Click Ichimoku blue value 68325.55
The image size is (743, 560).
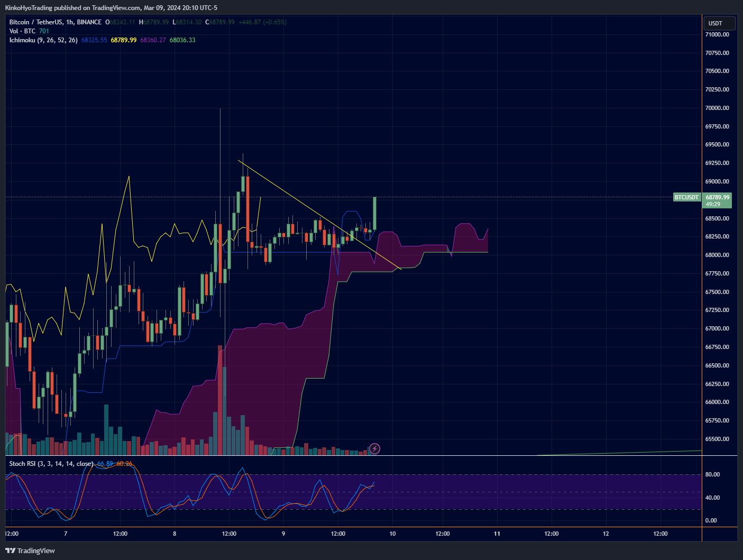[94, 40]
